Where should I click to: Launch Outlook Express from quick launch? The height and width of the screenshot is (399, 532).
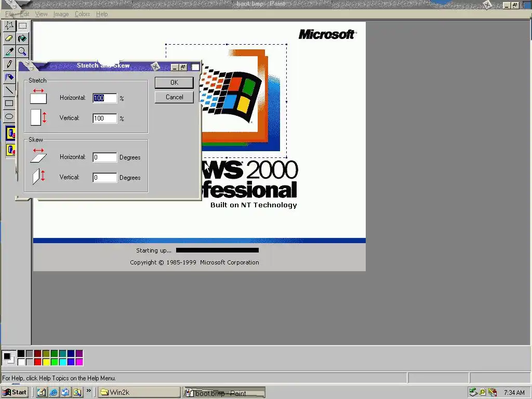click(65, 392)
